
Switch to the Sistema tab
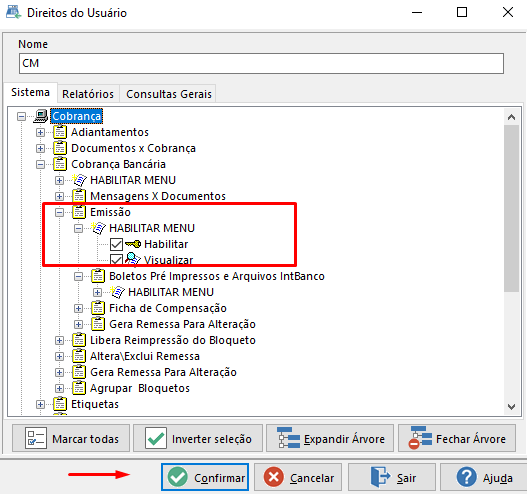point(31,92)
